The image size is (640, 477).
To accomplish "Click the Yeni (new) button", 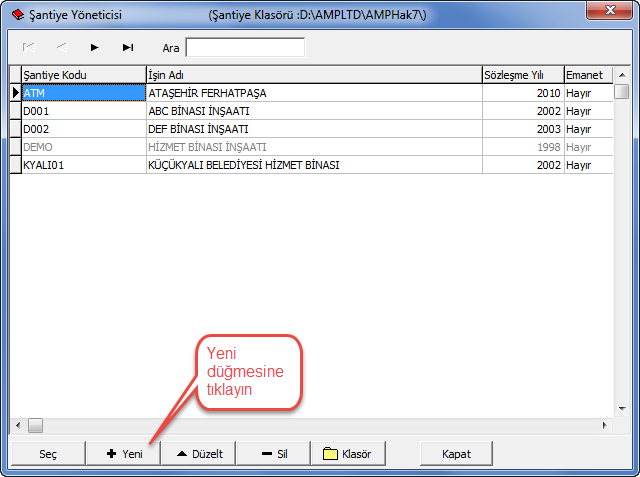I will pos(122,453).
